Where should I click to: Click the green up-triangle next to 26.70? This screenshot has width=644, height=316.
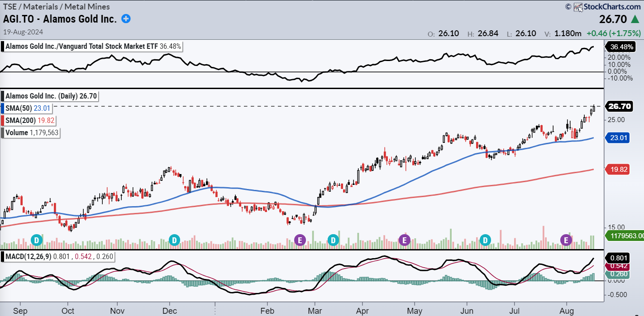coord(635,19)
